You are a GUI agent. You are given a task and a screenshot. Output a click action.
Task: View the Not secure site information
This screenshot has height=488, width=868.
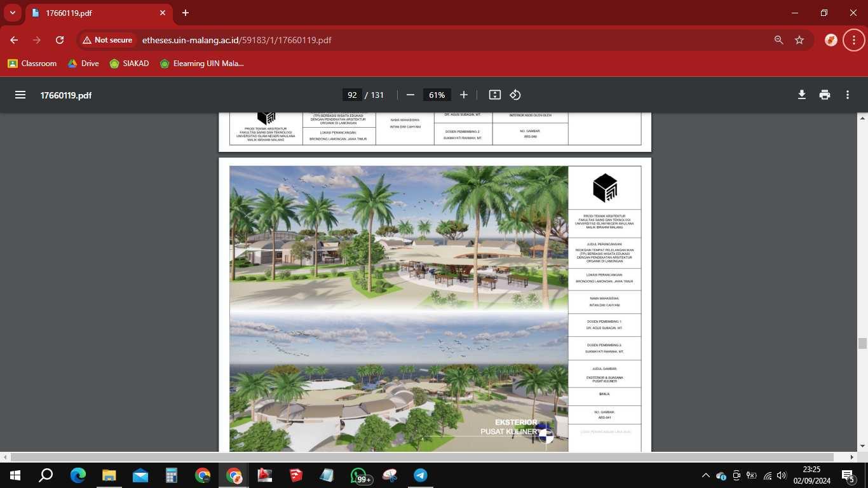[x=107, y=40]
